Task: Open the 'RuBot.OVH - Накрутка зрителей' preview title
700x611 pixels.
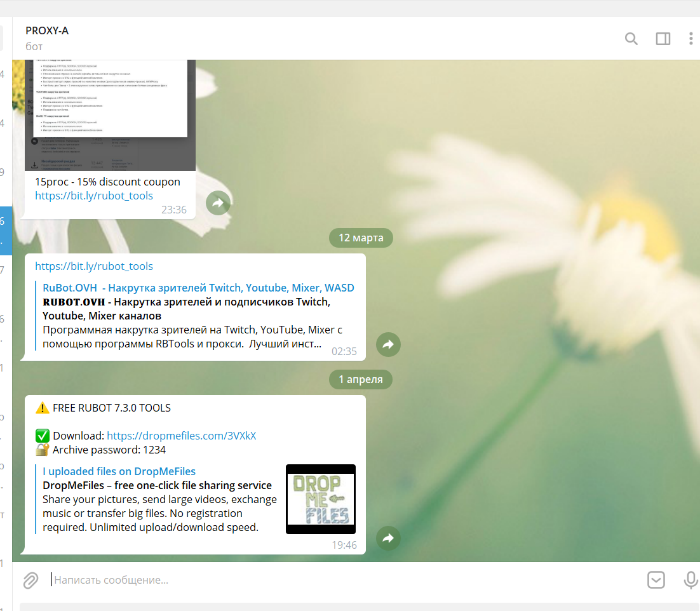Action: pos(198,288)
